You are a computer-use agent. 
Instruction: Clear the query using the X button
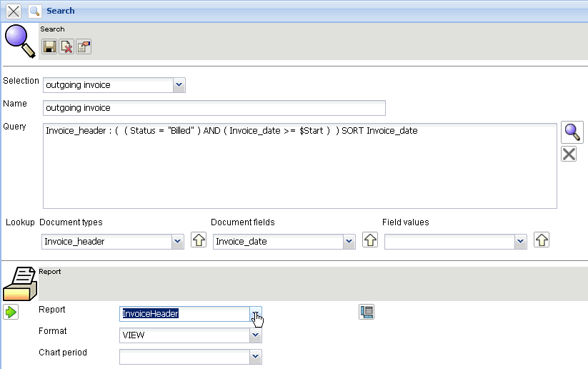[x=569, y=154]
